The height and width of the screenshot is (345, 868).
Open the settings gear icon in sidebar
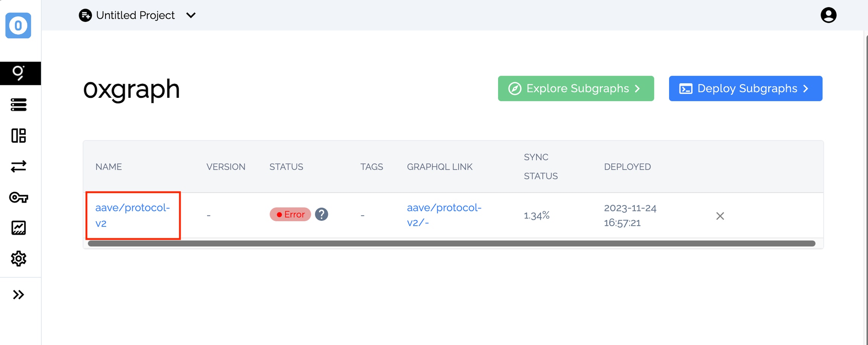(18, 259)
